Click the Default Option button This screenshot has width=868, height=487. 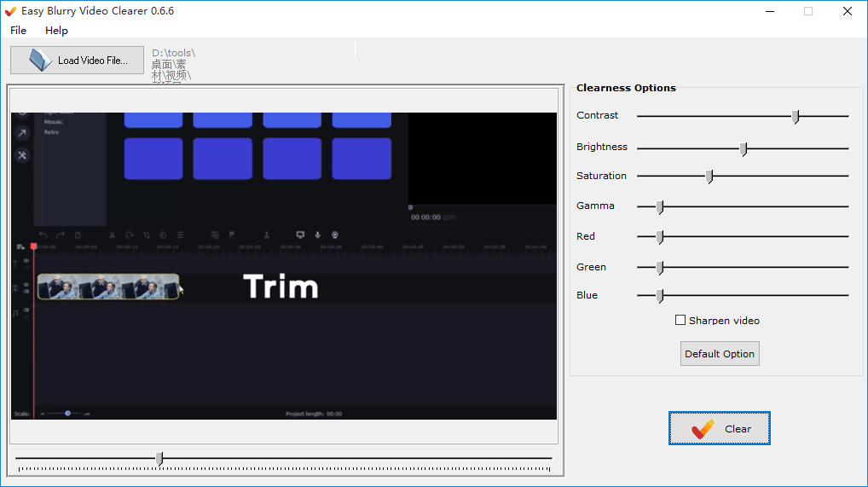pos(720,353)
